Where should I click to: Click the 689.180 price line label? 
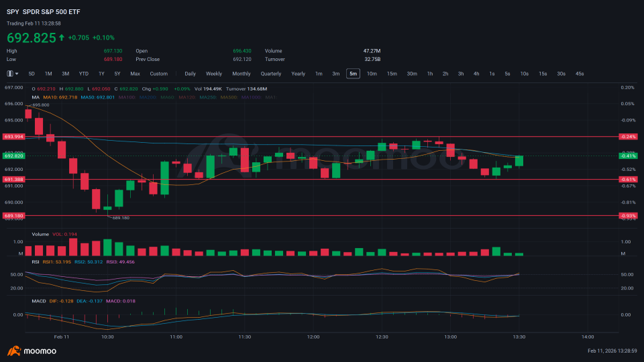[13, 215]
